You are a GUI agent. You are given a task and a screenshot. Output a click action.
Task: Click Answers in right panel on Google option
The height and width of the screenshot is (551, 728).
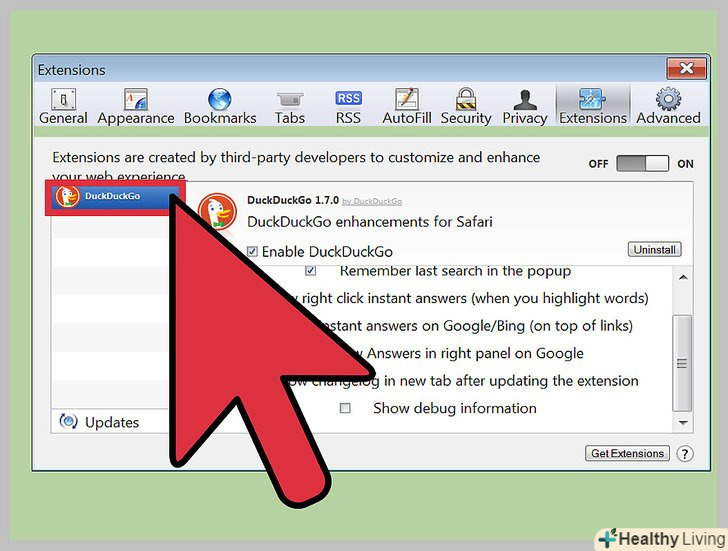(x=475, y=353)
